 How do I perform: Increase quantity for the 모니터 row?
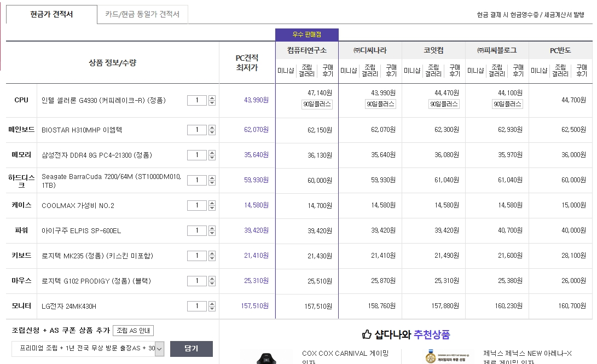pos(212,303)
